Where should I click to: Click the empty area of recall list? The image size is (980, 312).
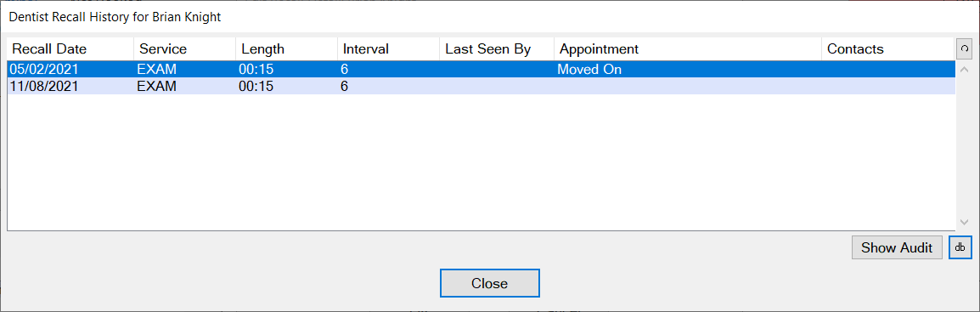click(x=482, y=162)
